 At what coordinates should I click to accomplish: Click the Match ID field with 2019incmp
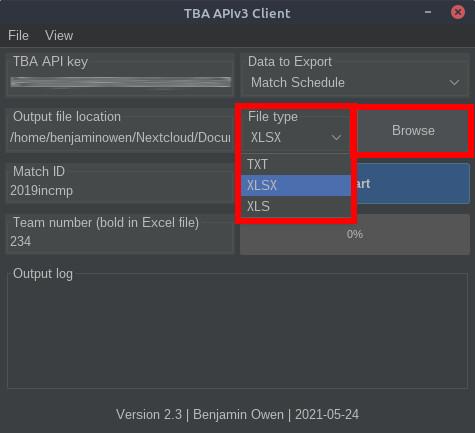pyautogui.click(x=120, y=191)
